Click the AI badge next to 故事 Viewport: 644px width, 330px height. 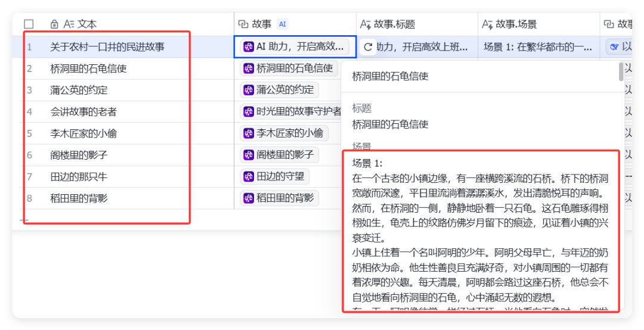click(283, 24)
